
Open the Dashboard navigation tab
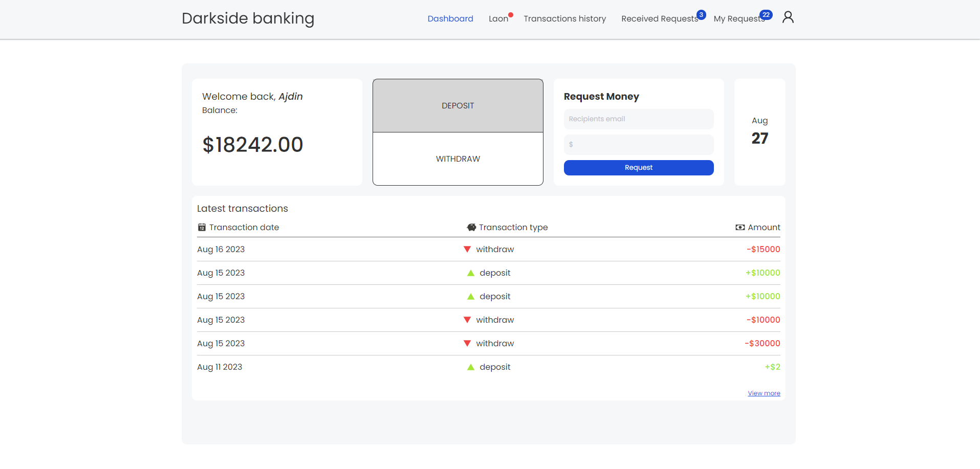450,18
